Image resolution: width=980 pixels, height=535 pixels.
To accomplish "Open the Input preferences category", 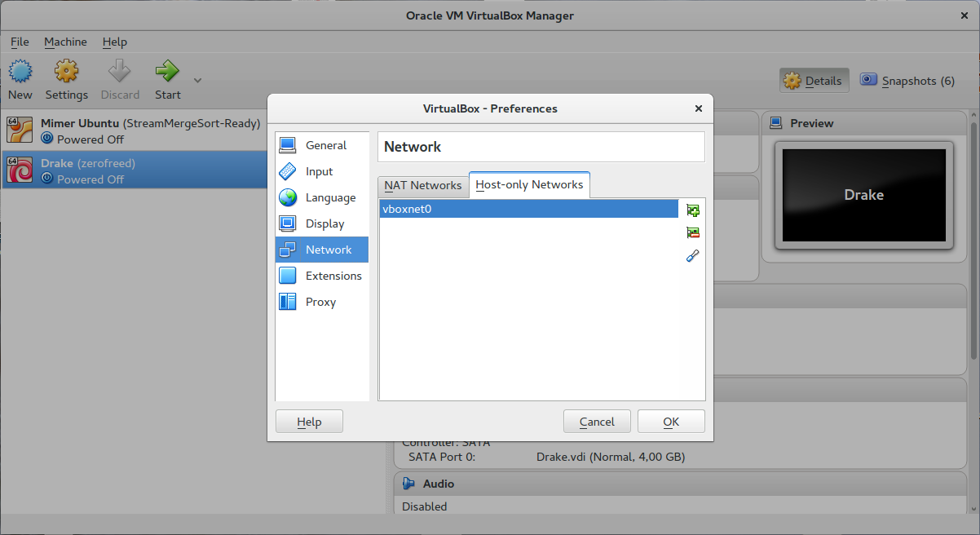I will point(322,171).
